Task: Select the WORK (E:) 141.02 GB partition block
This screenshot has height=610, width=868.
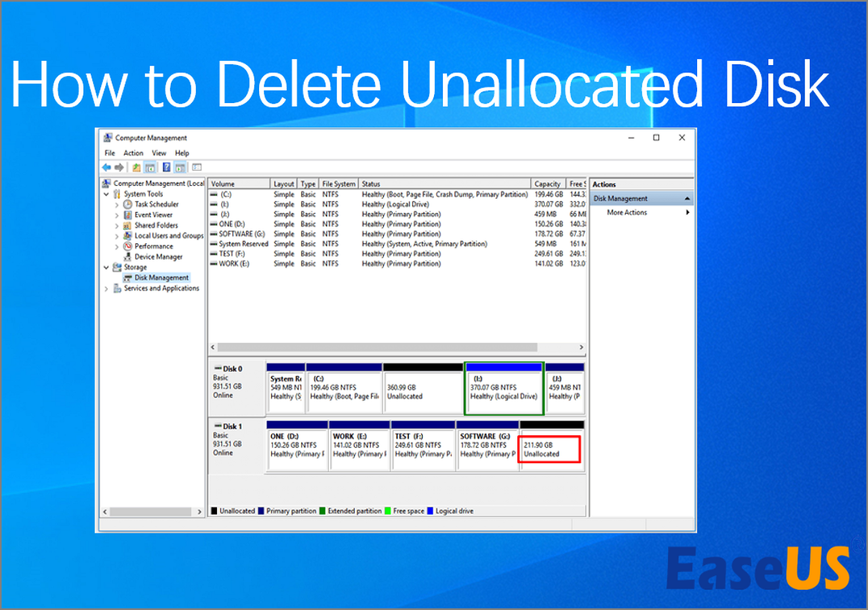Action: (359, 445)
